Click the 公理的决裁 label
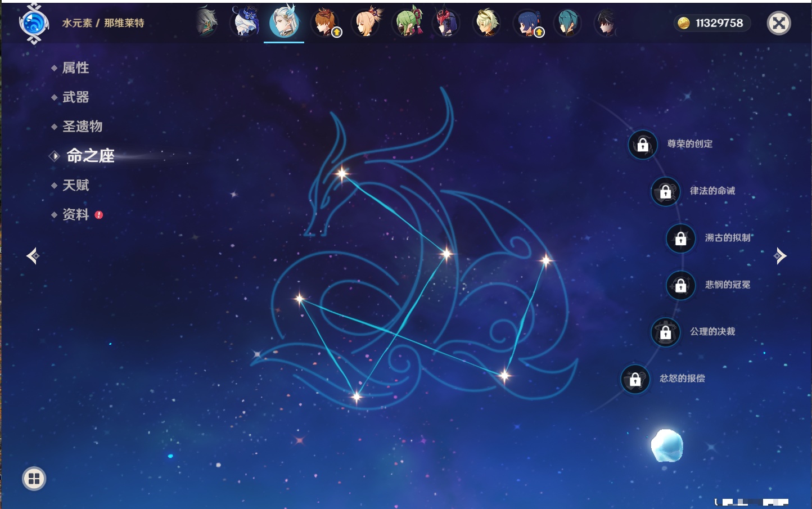812x509 pixels. point(712,331)
